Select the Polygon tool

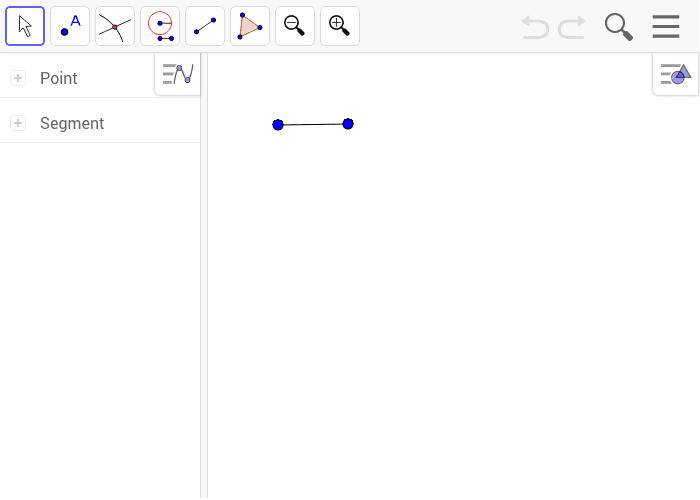tap(250, 26)
